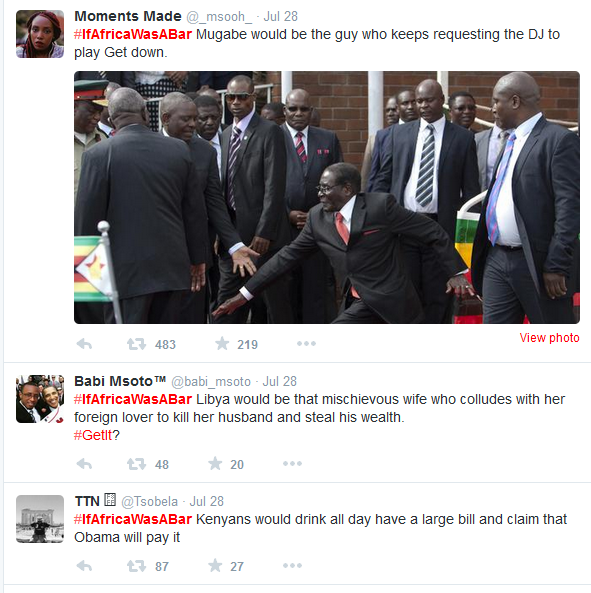Open the @Tsobela username link

point(149,501)
